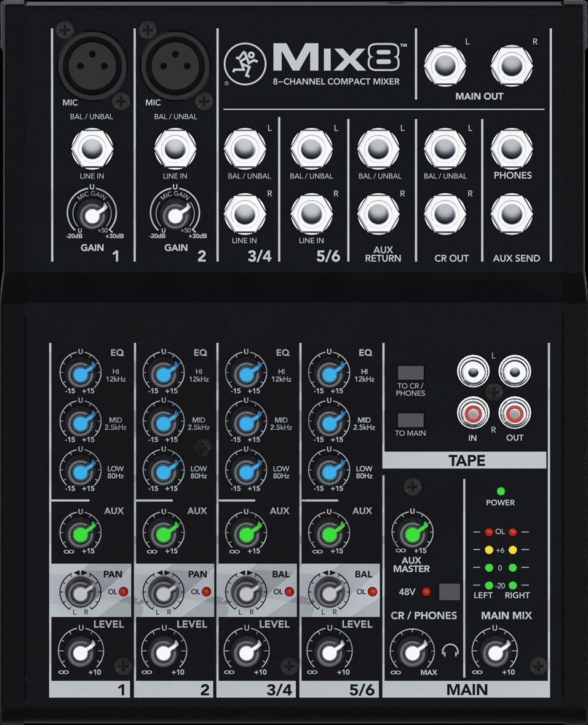Toggle the 48V phantom power switch
This screenshot has width=588, height=725.
click(x=450, y=591)
